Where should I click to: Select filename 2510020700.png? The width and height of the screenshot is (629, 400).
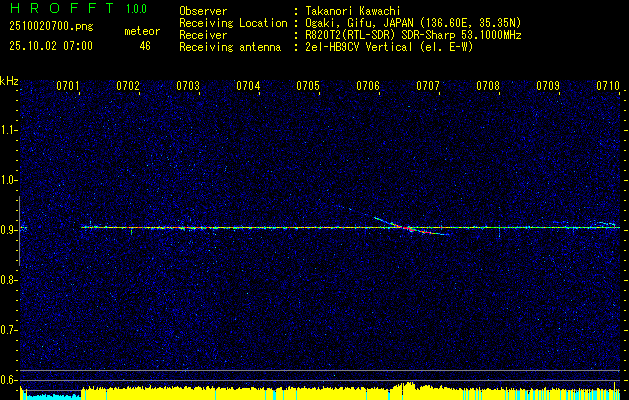51,27
